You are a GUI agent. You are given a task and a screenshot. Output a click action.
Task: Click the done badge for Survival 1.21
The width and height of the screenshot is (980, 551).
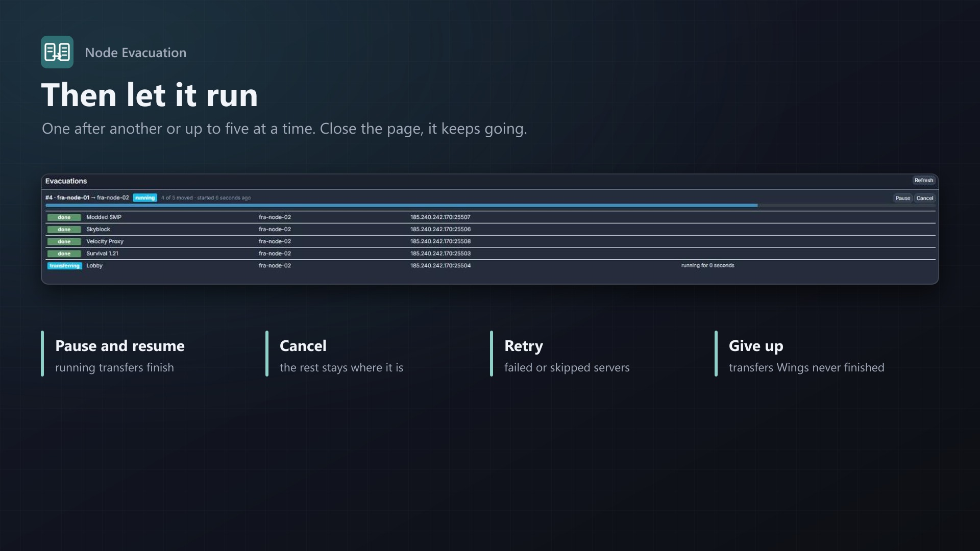pyautogui.click(x=64, y=254)
